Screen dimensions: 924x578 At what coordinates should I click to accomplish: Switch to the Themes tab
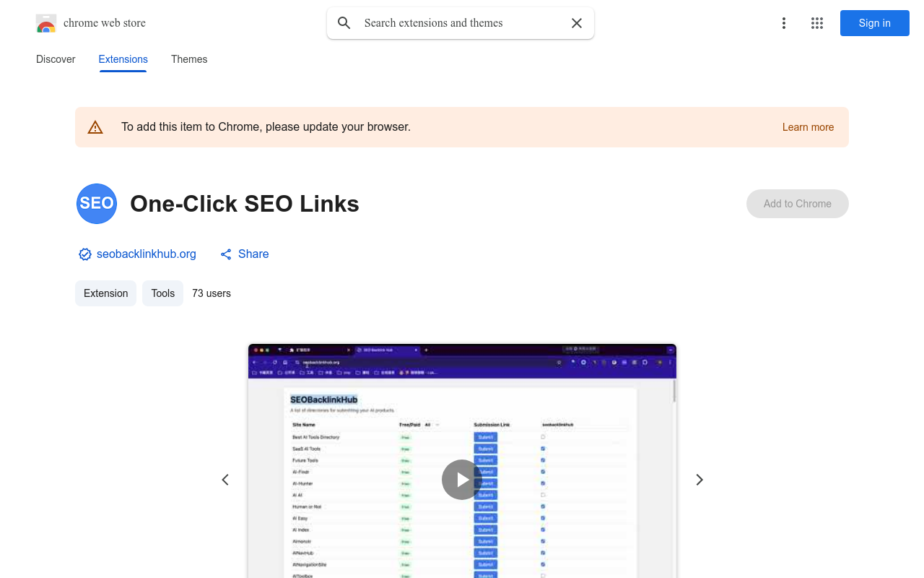coord(189,59)
